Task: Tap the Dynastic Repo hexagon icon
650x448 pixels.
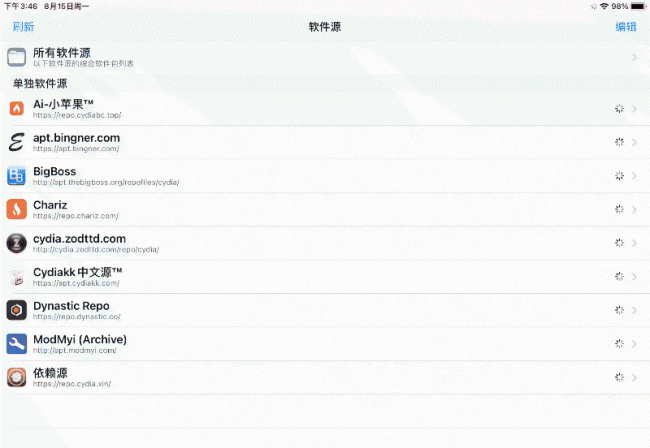Action: tap(17, 310)
